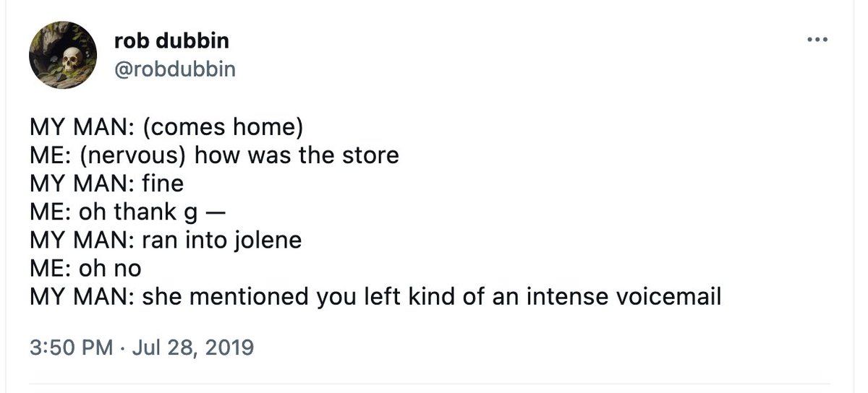Click the word '(nervous)' in the tweet
The height and width of the screenshot is (393, 868).
pyautogui.click(x=138, y=156)
